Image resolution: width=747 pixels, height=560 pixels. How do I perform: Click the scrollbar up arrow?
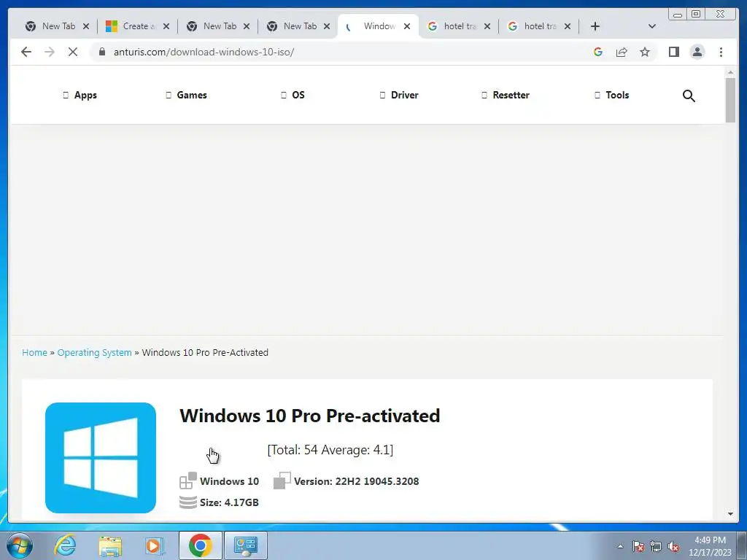click(x=730, y=72)
